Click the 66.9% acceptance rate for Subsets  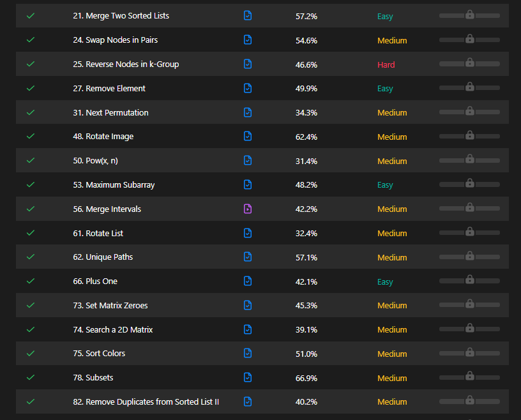tap(306, 378)
